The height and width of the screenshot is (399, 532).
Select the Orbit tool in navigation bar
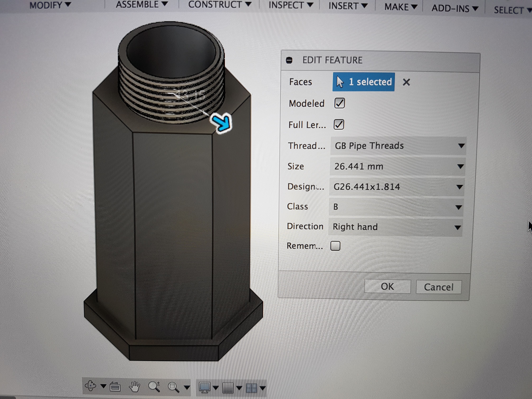91,386
